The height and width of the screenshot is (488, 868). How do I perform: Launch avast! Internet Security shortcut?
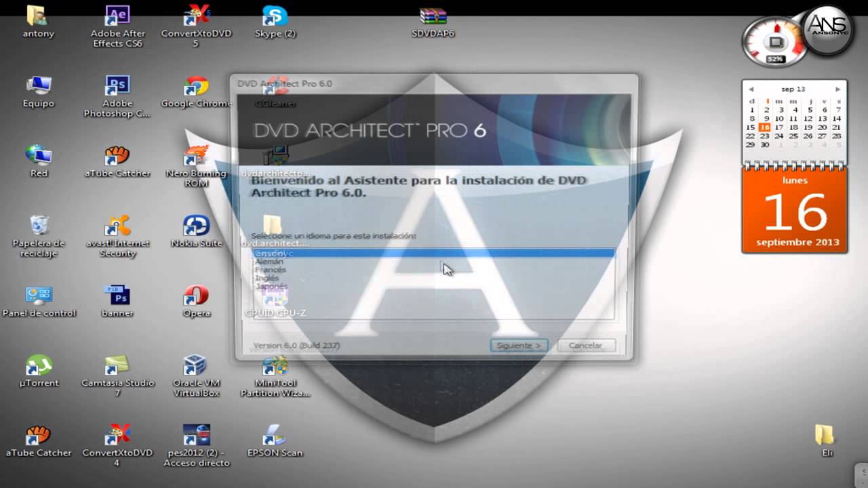click(117, 236)
